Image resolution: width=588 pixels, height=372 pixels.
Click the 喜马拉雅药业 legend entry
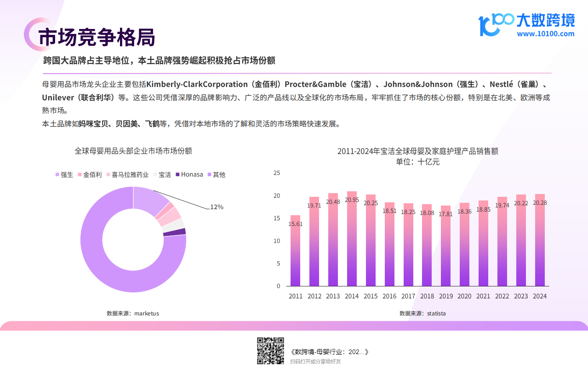(x=130, y=175)
